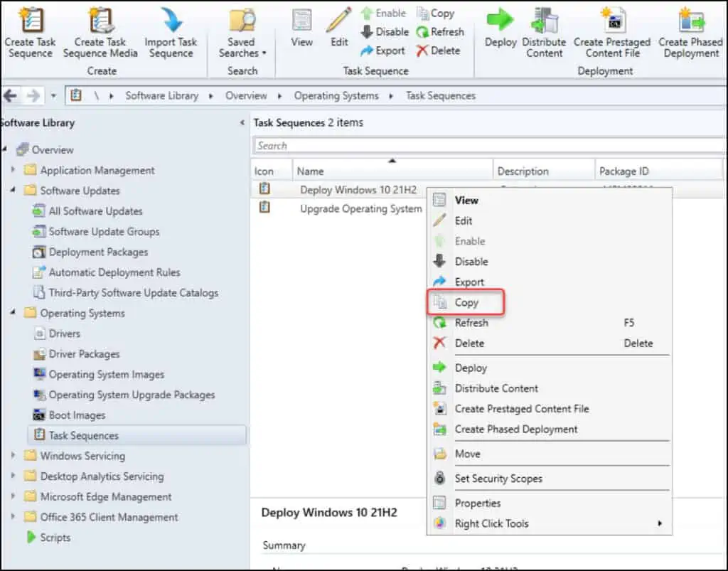This screenshot has width=728, height=571.
Task: Expand Office 365 Client Management node
Action: tap(13, 517)
